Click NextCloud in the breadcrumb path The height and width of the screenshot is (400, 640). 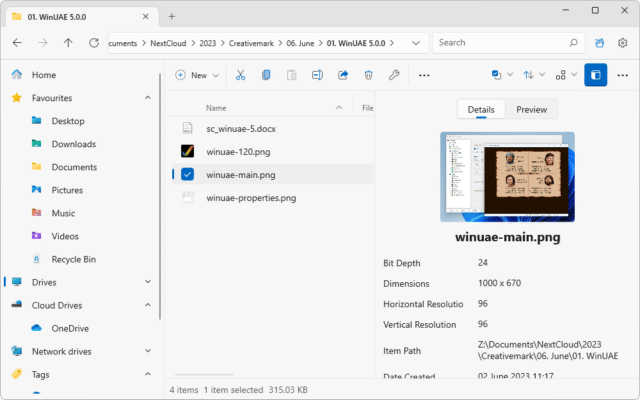[168, 43]
